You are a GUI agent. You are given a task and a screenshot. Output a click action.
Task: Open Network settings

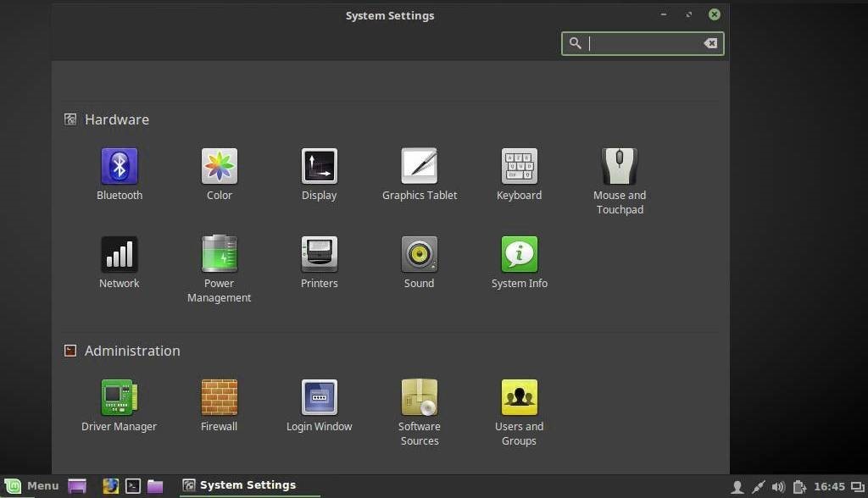pos(119,262)
